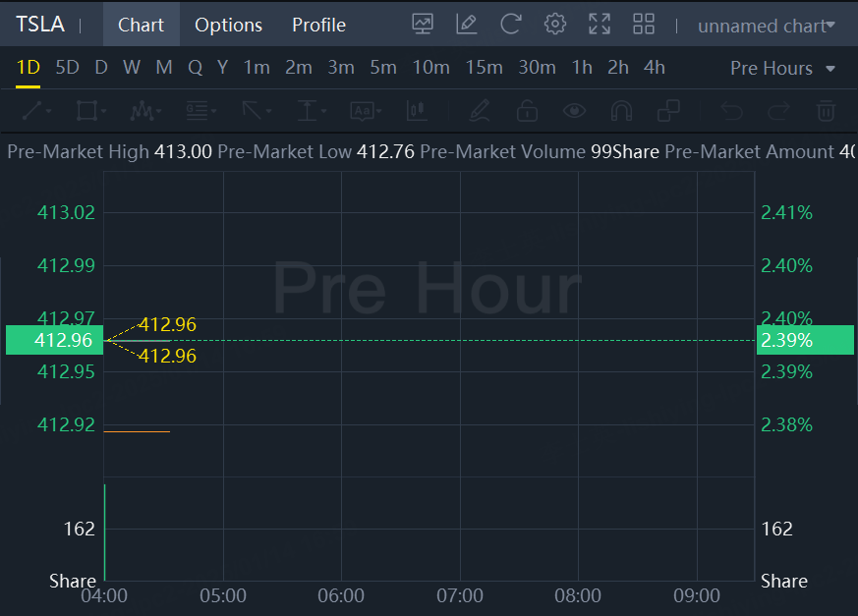Refresh the TSLA chart
The image size is (858, 616).
click(511, 25)
